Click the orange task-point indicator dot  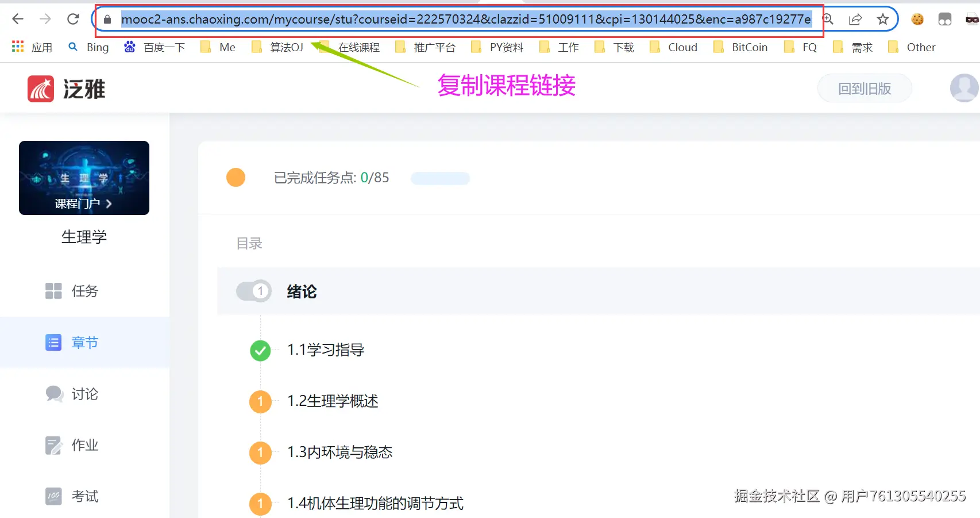[236, 178]
